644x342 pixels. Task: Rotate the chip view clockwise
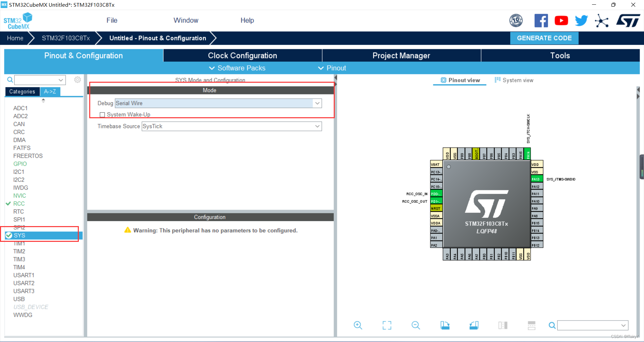pyautogui.click(x=445, y=325)
